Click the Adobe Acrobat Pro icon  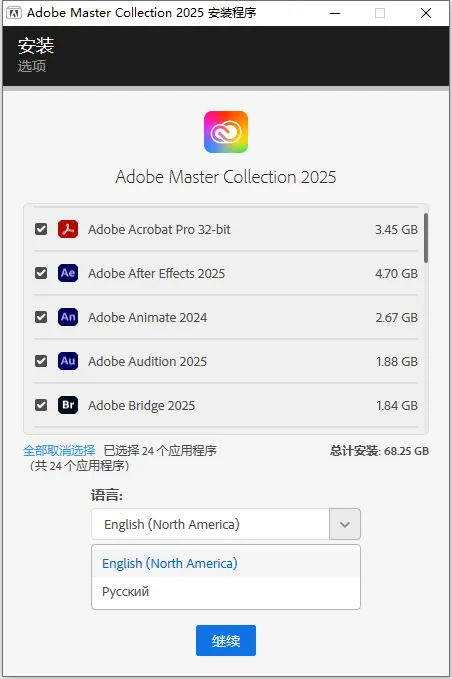tap(68, 229)
